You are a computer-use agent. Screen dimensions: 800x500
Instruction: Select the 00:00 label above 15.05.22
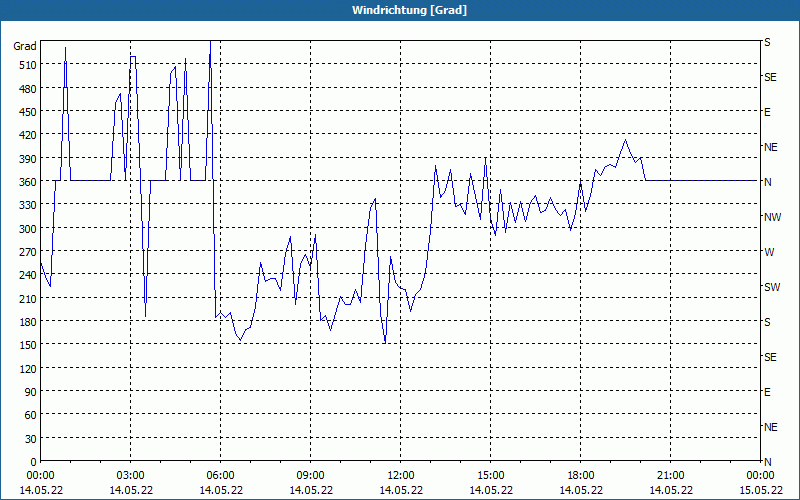coord(761,476)
